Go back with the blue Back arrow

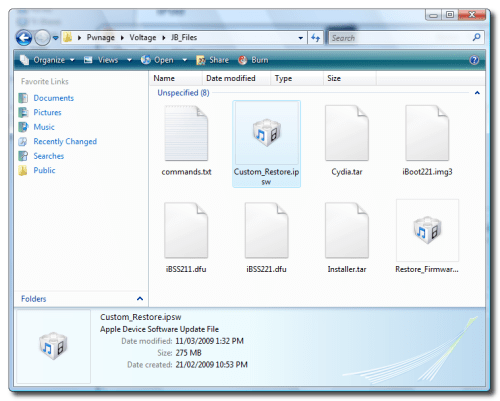(24, 38)
